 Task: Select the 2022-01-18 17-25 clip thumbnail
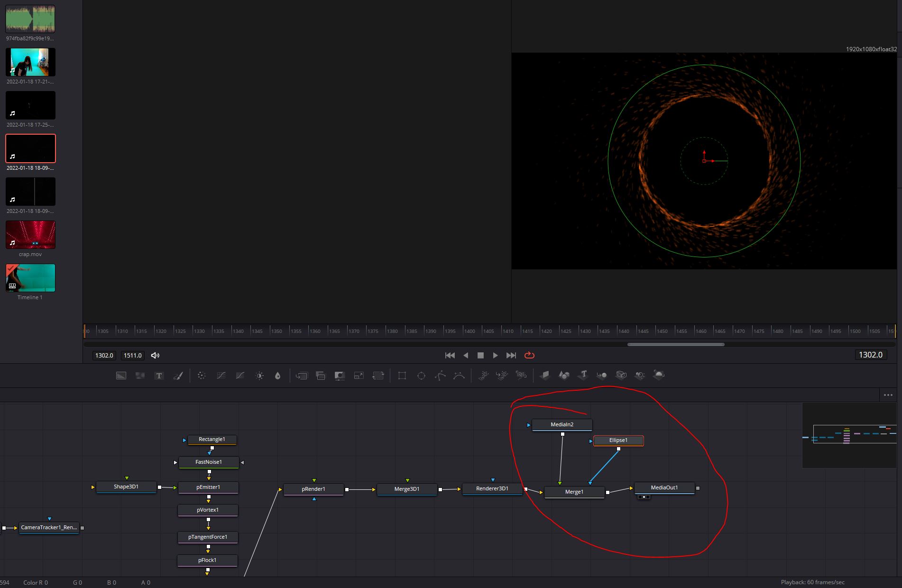click(30, 105)
